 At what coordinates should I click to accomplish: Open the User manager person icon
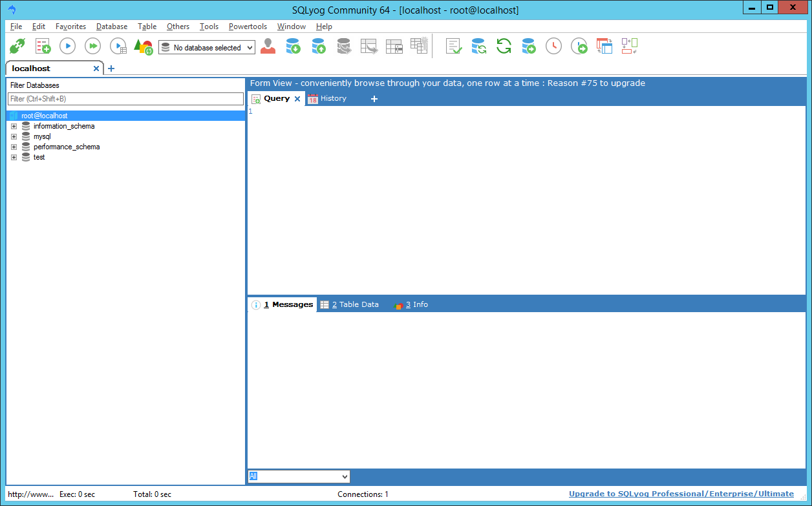tap(268, 47)
